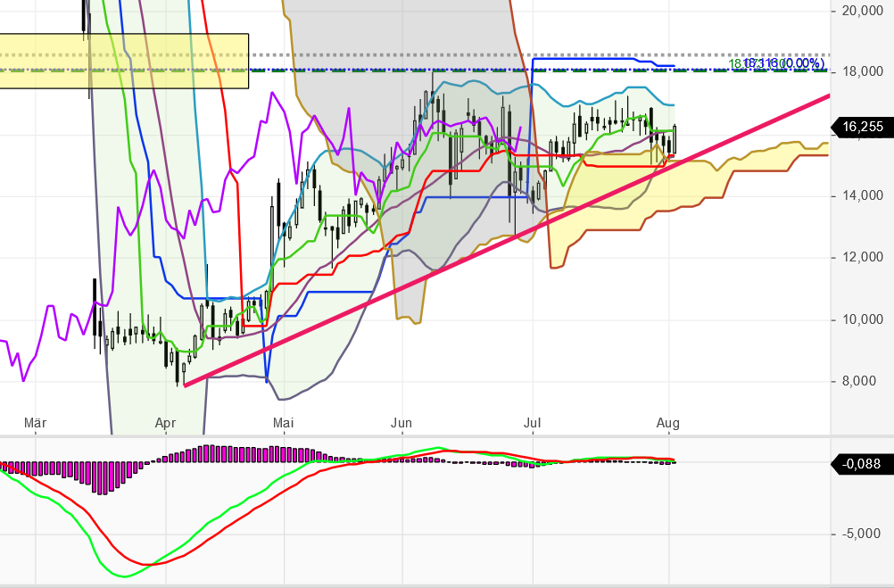The height and width of the screenshot is (588, 894).
Task: Select the pink ascending trend line
Action: [x=507, y=241]
